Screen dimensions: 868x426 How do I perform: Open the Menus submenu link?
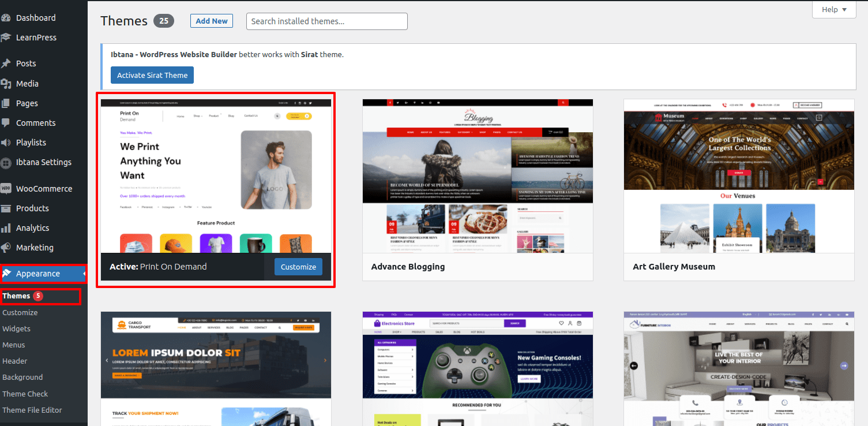(x=14, y=345)
